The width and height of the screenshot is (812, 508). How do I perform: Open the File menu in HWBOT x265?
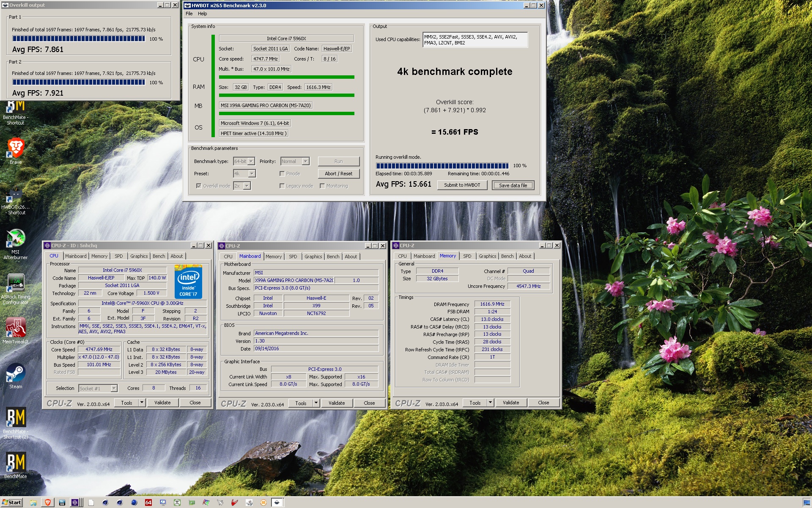189,14
